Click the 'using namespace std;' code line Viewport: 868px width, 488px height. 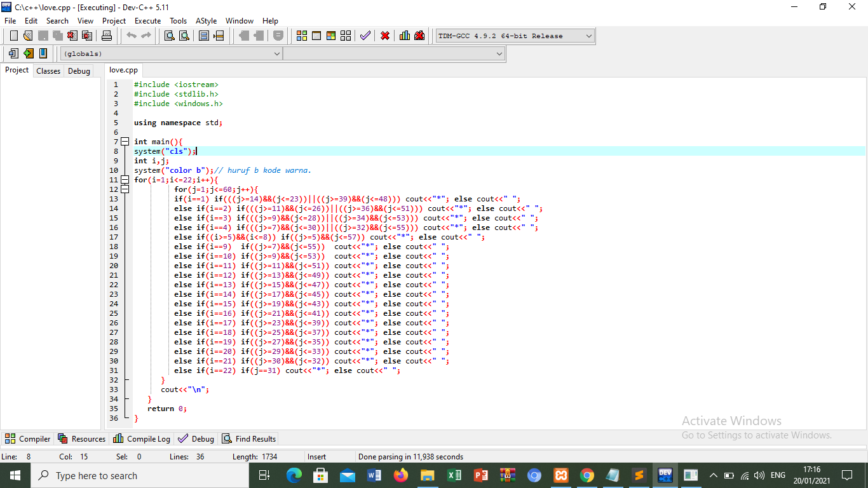[178, 123]
